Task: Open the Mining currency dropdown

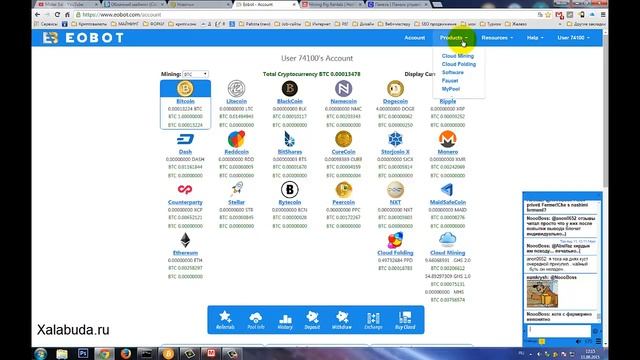Action: (195, 74)
